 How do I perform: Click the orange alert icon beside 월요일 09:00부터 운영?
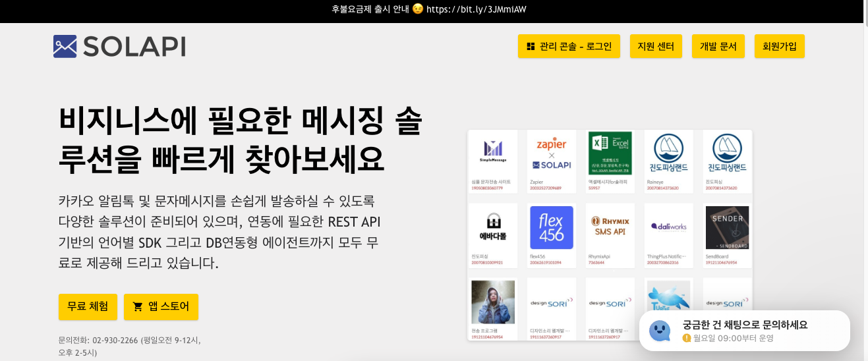point(687,338)
